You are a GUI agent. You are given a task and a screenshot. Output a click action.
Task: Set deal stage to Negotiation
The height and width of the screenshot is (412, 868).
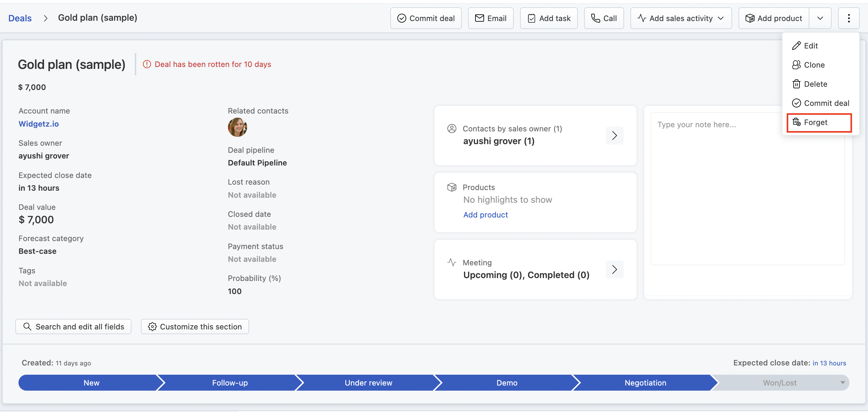[645, 382]
